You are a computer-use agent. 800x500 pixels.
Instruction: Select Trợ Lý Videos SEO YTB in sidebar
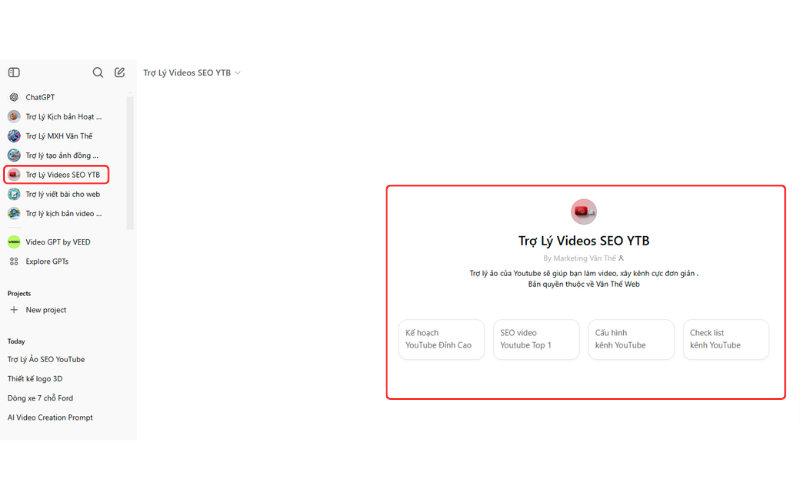pyautogui.click(x=56, y=174)
